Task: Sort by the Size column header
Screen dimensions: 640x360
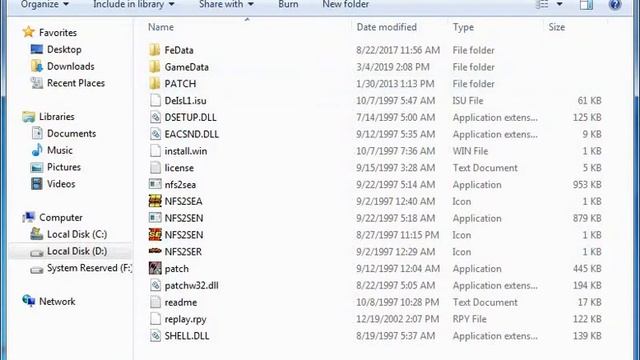Action: click(x=556, y=27)
